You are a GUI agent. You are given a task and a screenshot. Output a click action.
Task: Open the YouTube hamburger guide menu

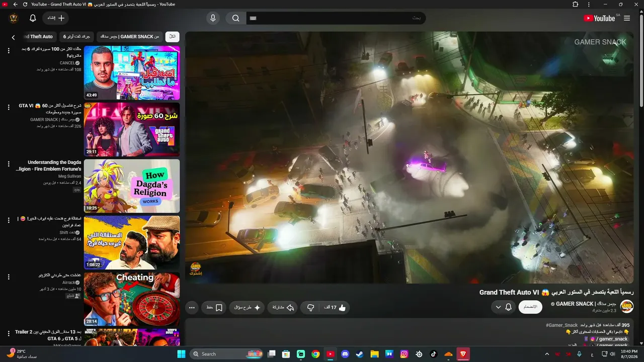coord(627,18)
